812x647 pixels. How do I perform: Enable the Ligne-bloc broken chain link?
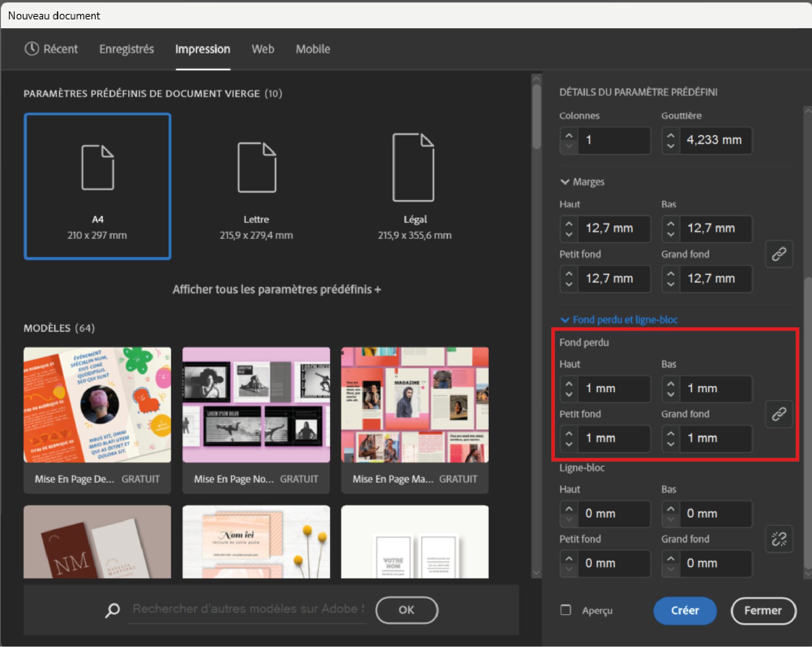click(779, 539)
